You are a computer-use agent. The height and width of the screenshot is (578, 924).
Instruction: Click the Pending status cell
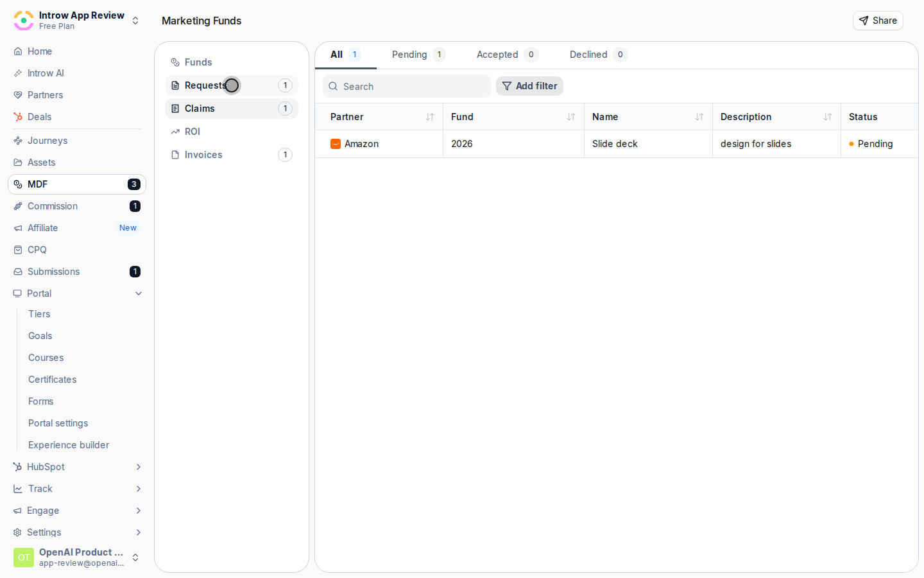click(x=880, y=144)
